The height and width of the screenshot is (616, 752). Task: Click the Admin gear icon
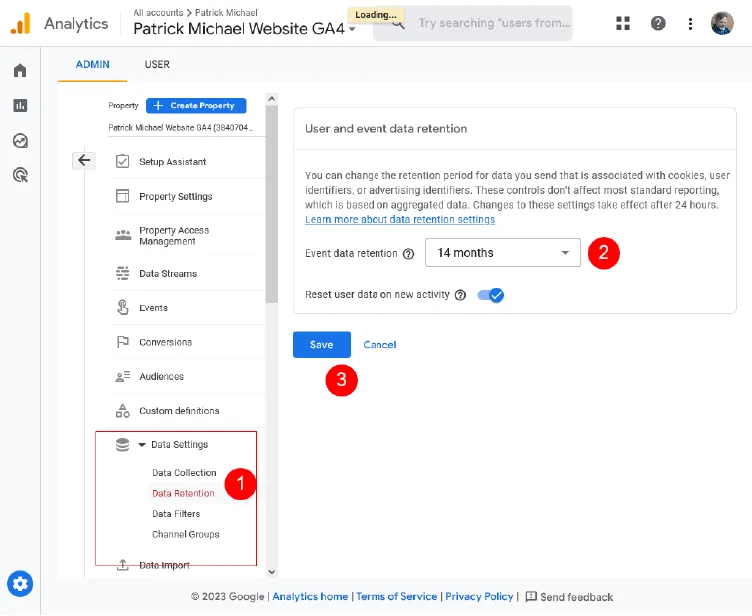20,583
